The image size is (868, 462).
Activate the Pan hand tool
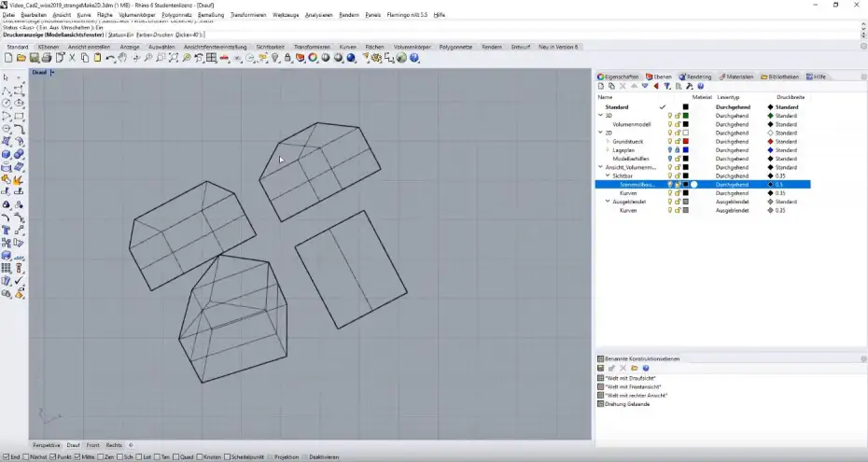point(122,58)
